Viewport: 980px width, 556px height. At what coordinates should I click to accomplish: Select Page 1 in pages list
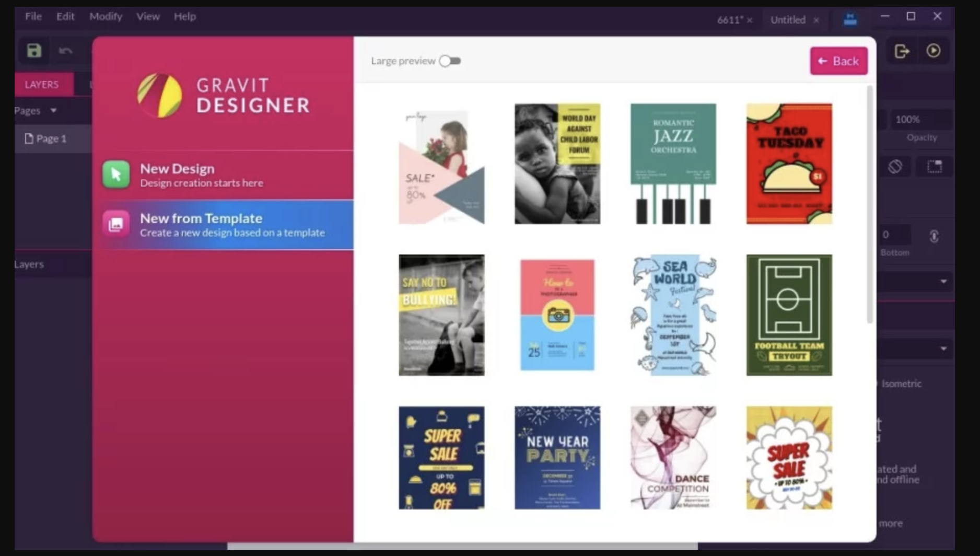click(52, 138)
